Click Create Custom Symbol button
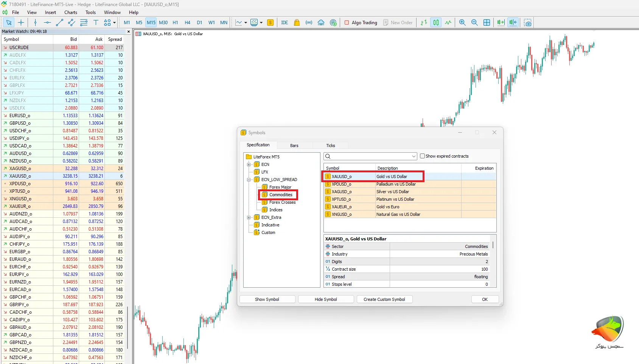The width and height of the screenshot is (639, 364). coord(384,299)
